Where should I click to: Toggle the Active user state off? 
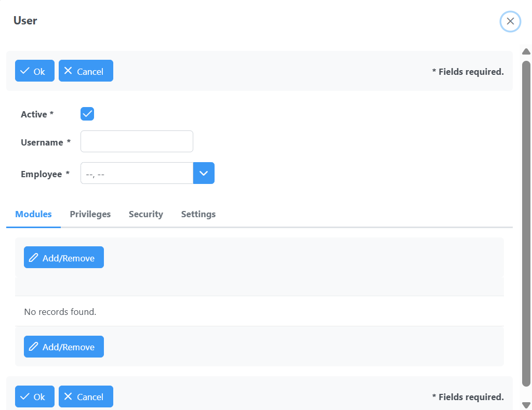[87, 113]
